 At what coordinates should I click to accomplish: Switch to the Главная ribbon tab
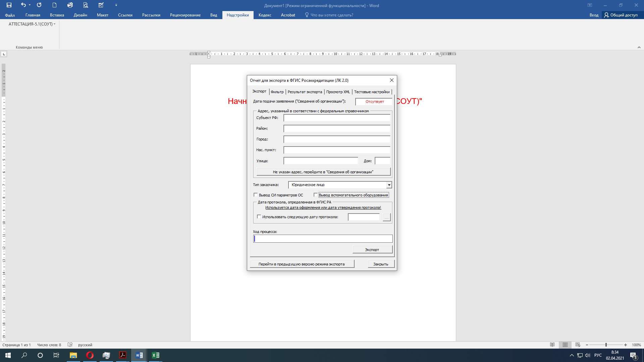(x=33, y=15)
